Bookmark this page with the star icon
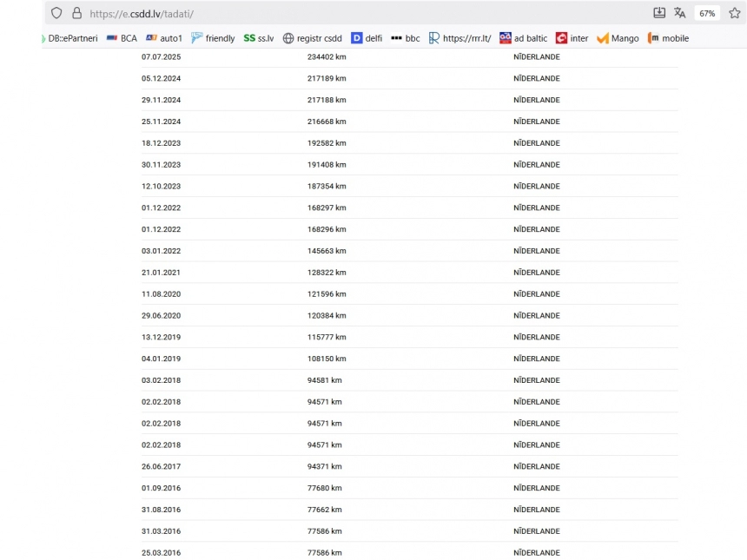This screenshot has width=747, height=560. coord(735,13)
